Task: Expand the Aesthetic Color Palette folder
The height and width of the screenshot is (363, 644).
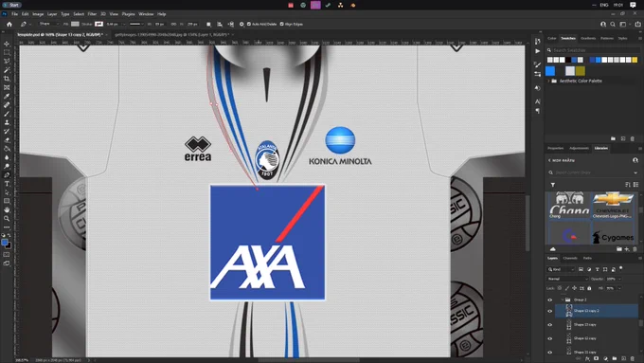Action: click(x=548, y=81)
